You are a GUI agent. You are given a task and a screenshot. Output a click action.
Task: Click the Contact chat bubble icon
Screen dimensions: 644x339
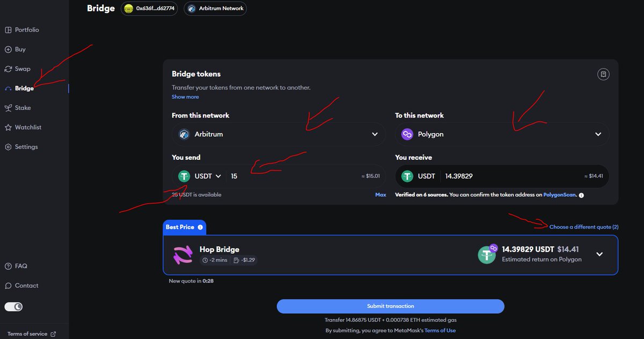(8, 285)
